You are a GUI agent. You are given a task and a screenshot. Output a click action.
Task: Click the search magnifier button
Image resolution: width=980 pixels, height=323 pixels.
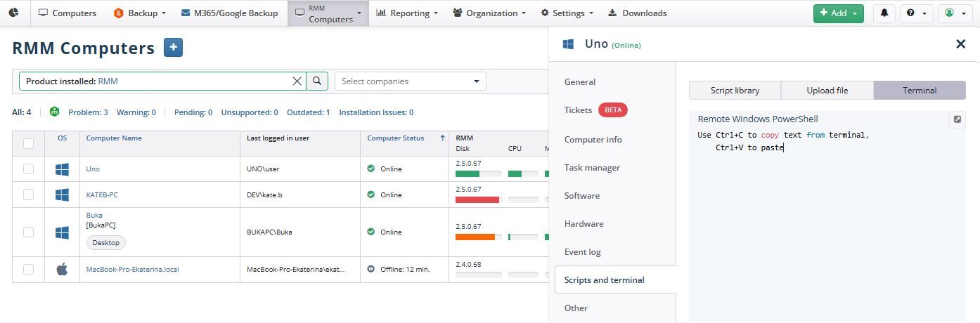point(317,81)
